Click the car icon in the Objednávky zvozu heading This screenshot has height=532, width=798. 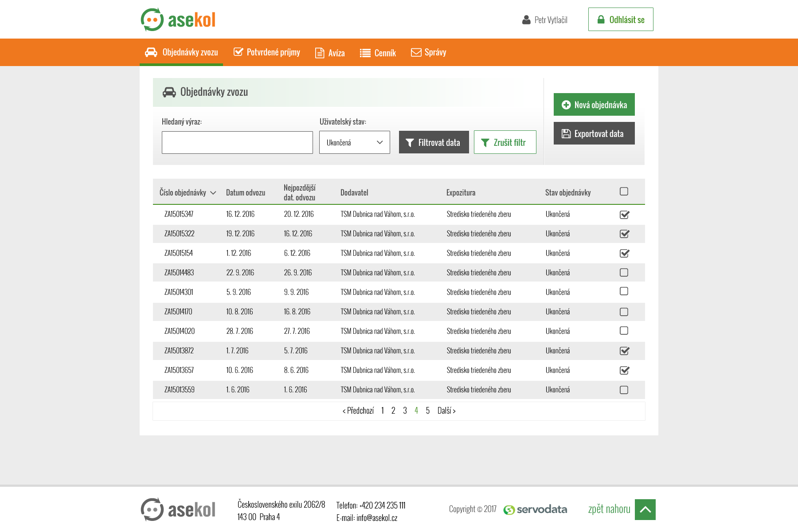click(x=169, y=92)
